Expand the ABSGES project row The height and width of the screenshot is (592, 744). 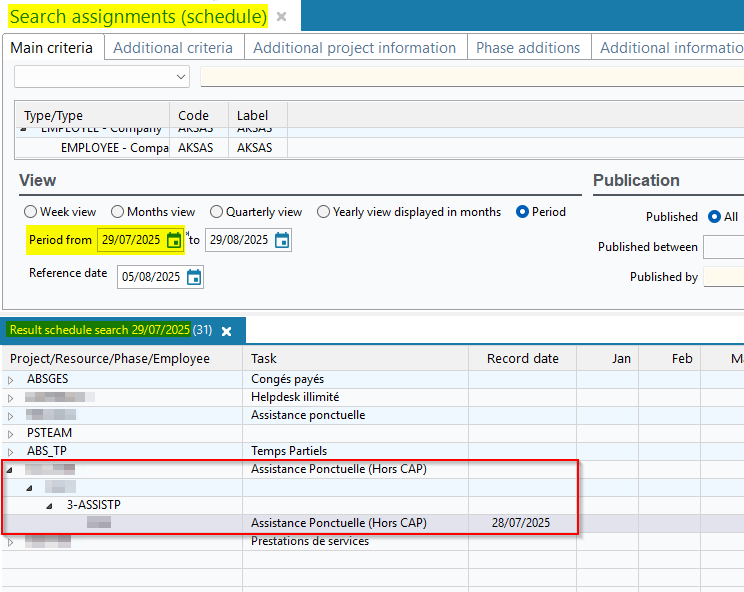(x=11, y=380)
